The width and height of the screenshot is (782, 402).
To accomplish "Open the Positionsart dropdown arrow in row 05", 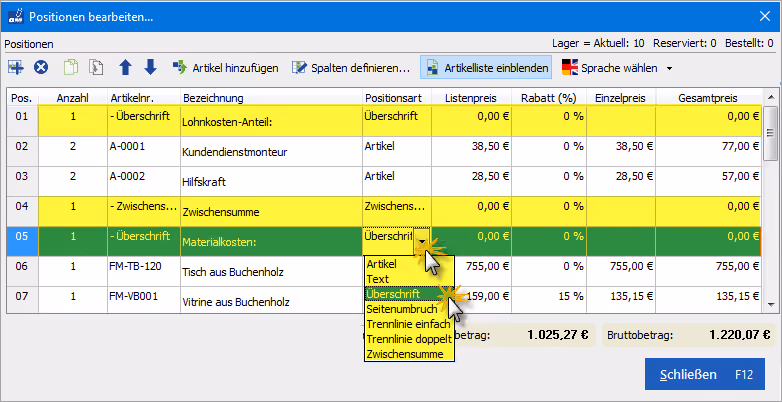I will click(x=423, y=241).
